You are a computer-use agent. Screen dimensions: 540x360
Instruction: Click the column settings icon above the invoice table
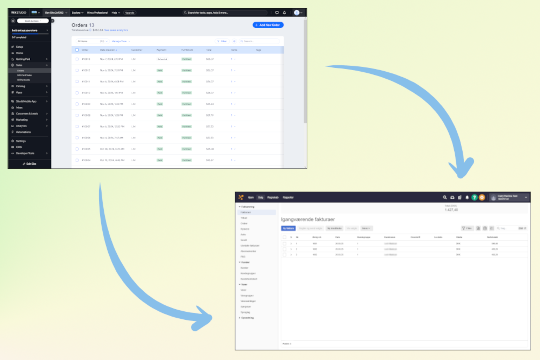click(492, 228)
